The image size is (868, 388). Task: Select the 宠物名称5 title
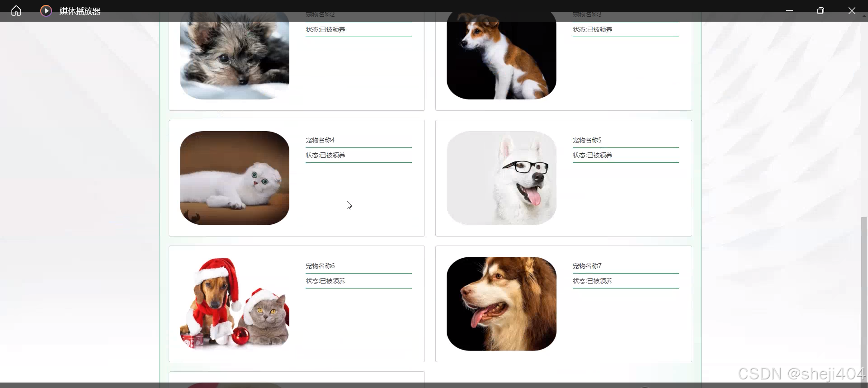[587, 140]
